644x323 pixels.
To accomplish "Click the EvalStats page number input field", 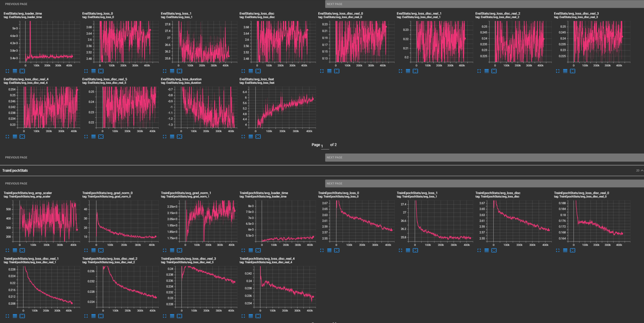I will coord(325,146).
